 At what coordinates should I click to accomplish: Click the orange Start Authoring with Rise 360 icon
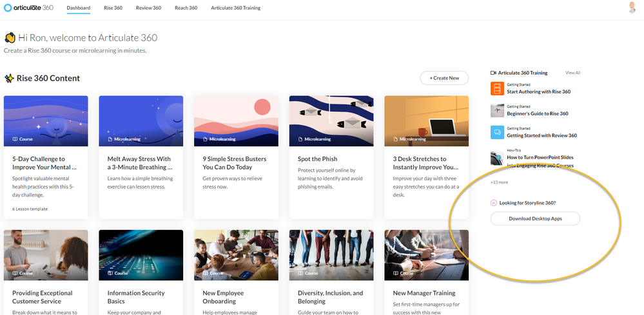[498, 89]
